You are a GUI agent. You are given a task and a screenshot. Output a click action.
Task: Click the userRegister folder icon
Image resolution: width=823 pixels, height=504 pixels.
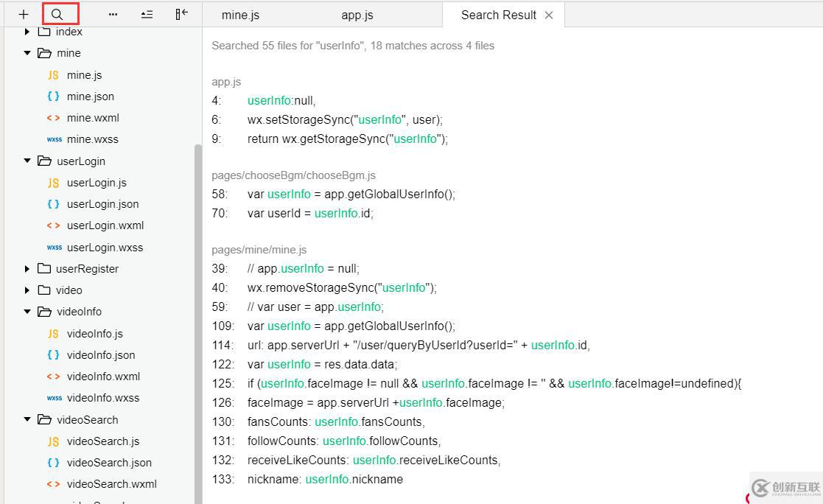point(44,269)
